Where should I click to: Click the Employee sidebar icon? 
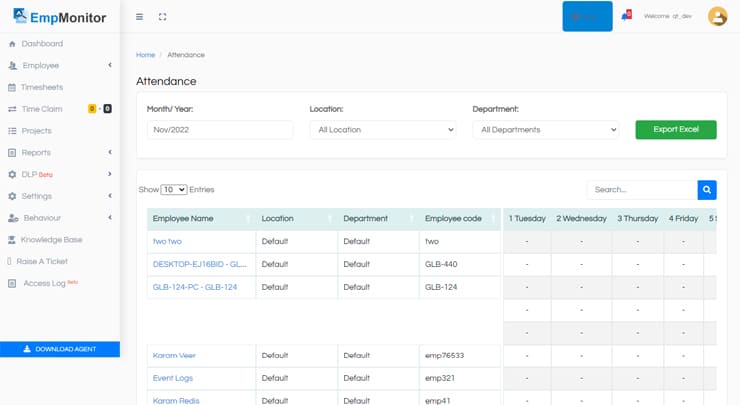tap(13, 66)
